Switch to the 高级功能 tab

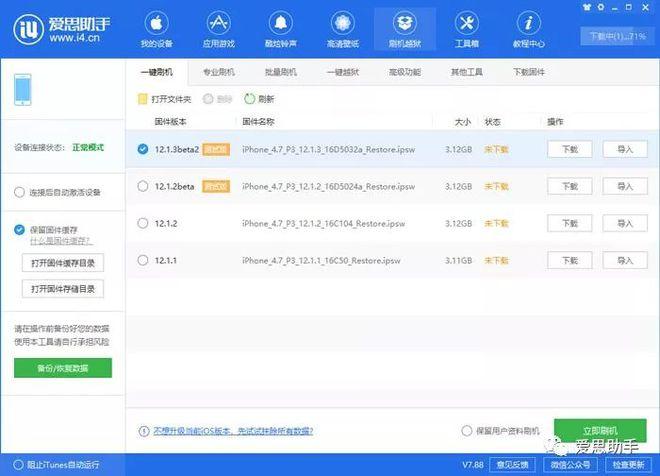click(405, 72)
